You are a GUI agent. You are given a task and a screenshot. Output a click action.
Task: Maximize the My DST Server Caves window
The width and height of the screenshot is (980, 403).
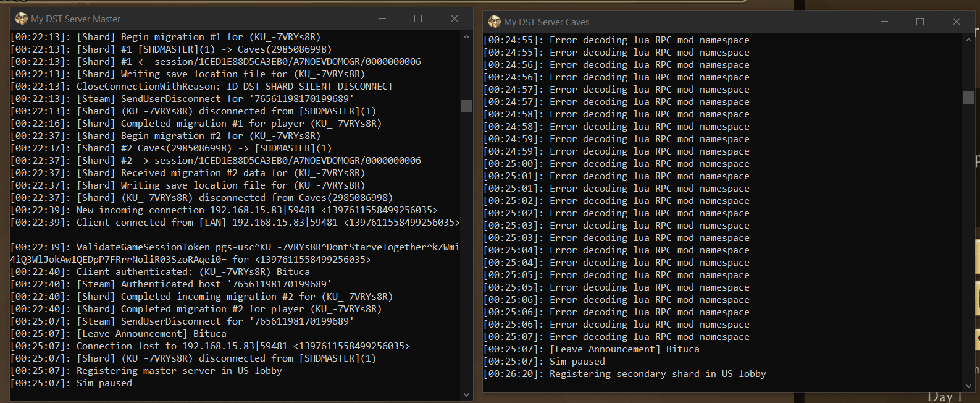pyautogui.click(x=920, y=22)
